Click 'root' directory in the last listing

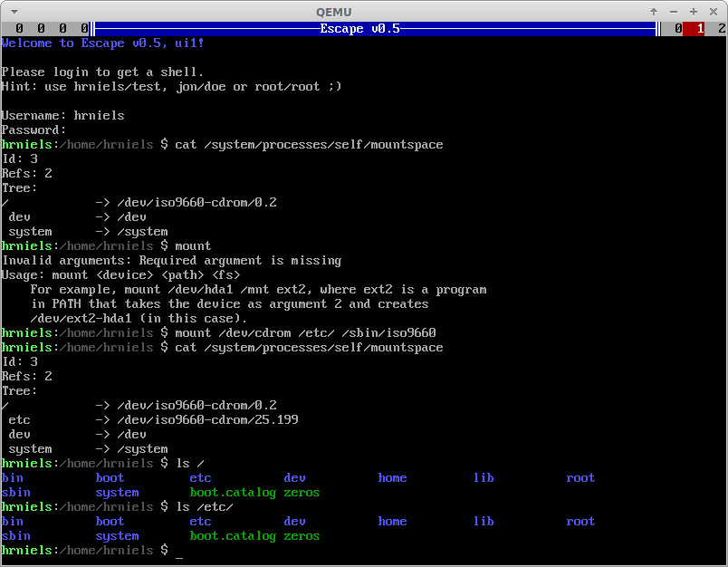tap(580, 522)
